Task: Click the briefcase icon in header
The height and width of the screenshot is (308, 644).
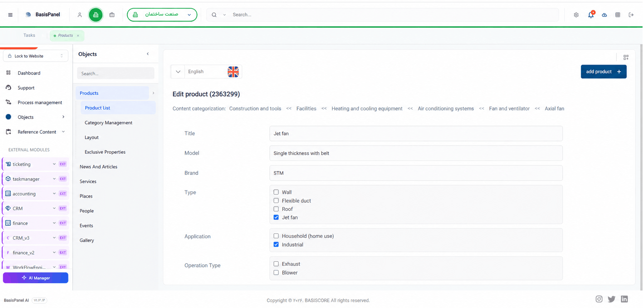Action: (112, 15)
